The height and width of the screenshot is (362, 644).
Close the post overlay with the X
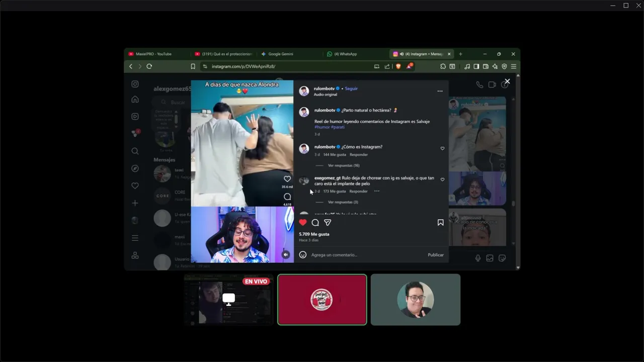pyautogui.click(x=507, y=81)
